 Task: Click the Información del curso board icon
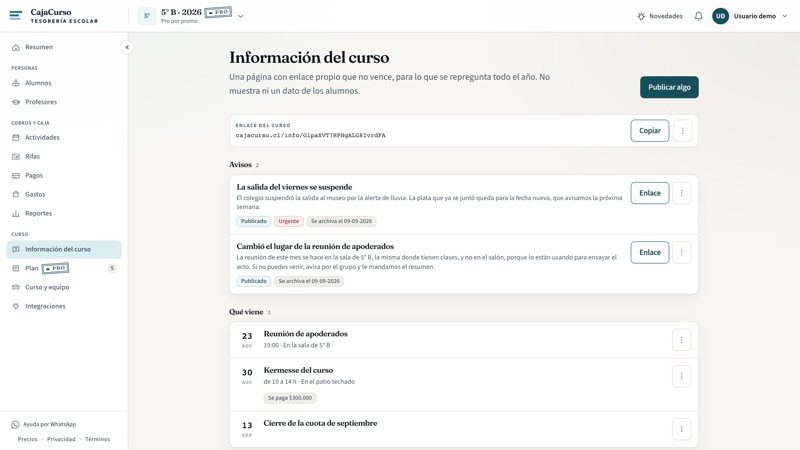coord(16,249)
